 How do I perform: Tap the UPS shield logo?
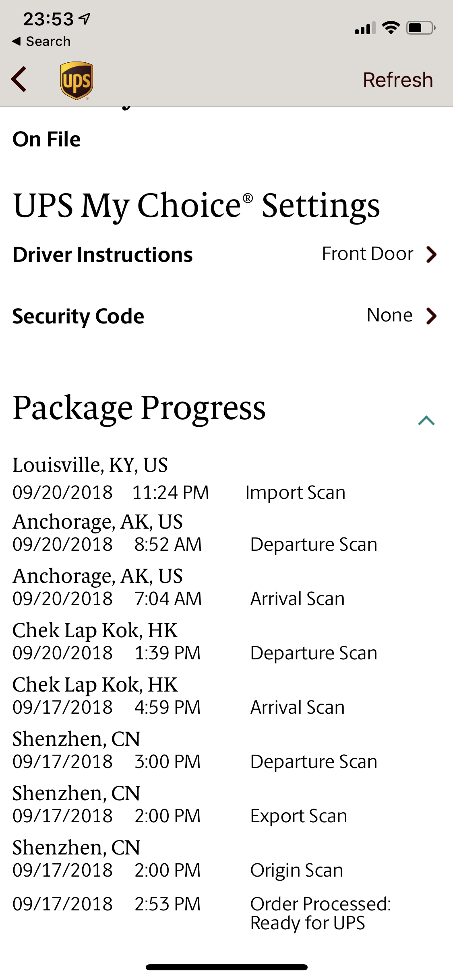tap(77, 80)
